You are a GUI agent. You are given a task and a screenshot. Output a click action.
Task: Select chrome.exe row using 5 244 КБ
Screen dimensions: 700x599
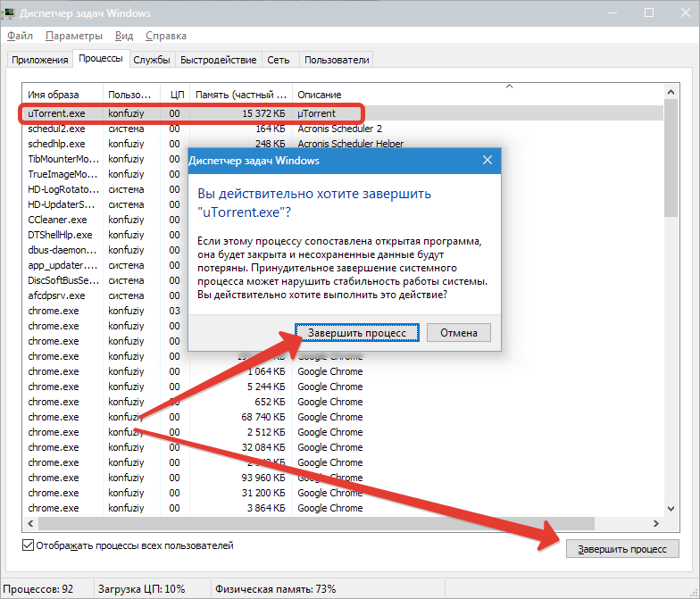[343, 387]
